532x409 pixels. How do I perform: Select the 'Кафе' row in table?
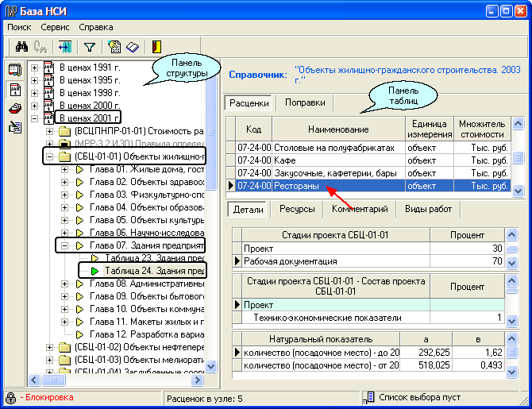click(285, 160)
